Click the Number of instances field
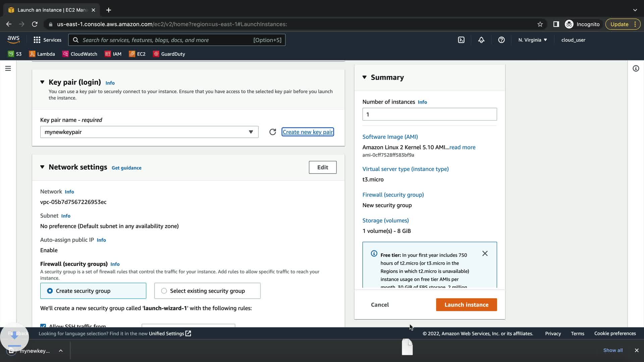 click(x=429, y=115)
